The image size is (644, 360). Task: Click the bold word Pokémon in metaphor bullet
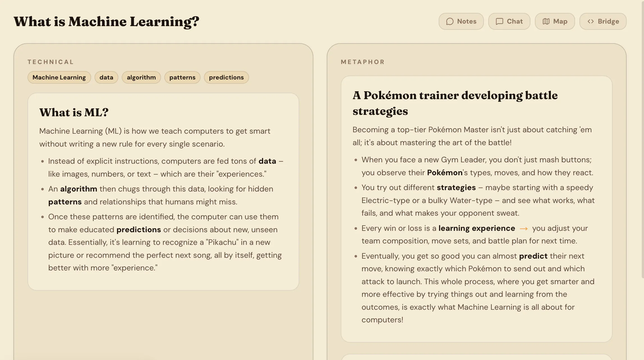coord(445,173)
